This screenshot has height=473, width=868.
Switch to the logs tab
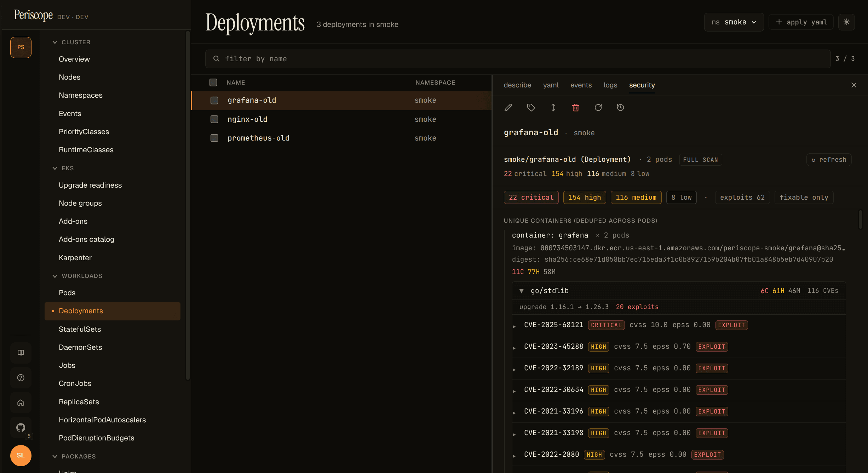pos(610,85)
